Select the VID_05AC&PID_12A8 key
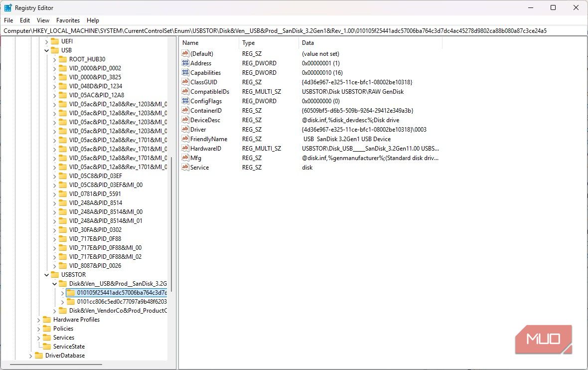The width and height of the screenshot is (588, 370). click(x=96, y=95)
